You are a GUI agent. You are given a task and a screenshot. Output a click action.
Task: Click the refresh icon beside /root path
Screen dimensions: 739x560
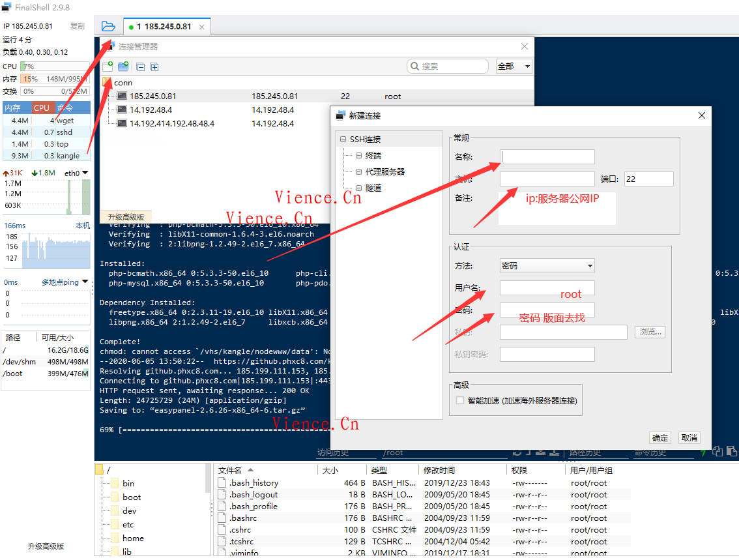517,452
